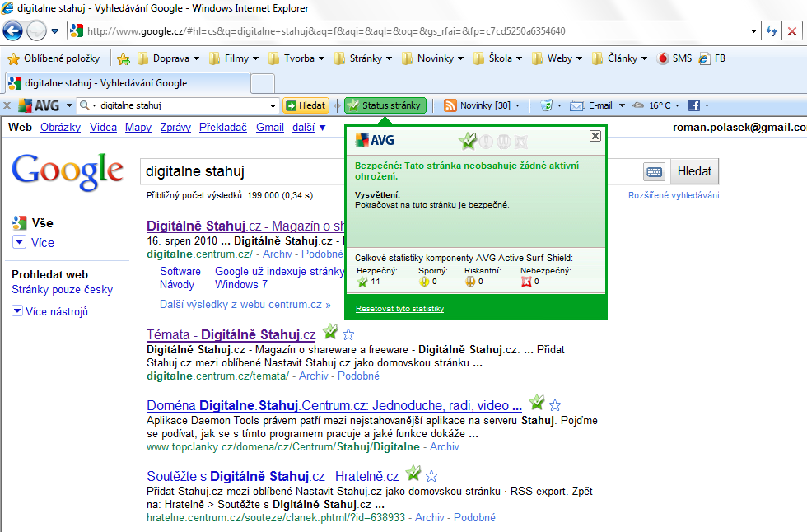Click the Google logo
The image size is (807, 532).
click(68, 171)
